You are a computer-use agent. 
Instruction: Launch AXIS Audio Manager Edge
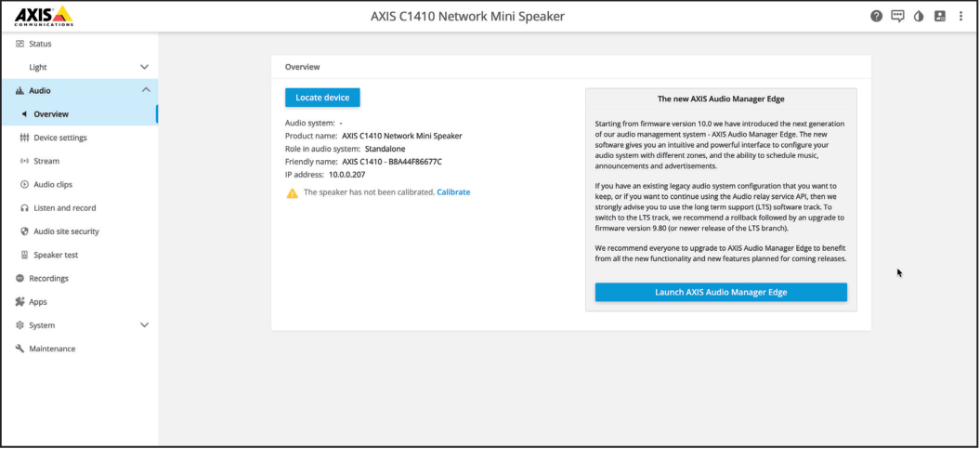[721, 292]
